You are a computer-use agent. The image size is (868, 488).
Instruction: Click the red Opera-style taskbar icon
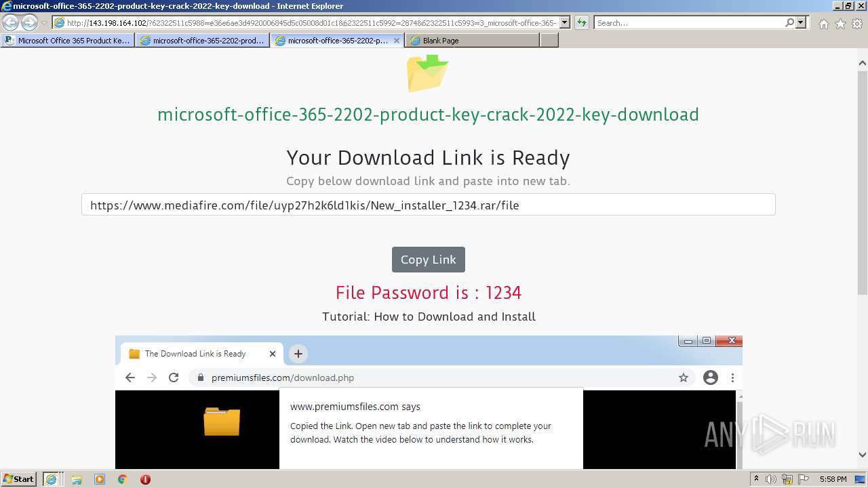pos(145,479)
